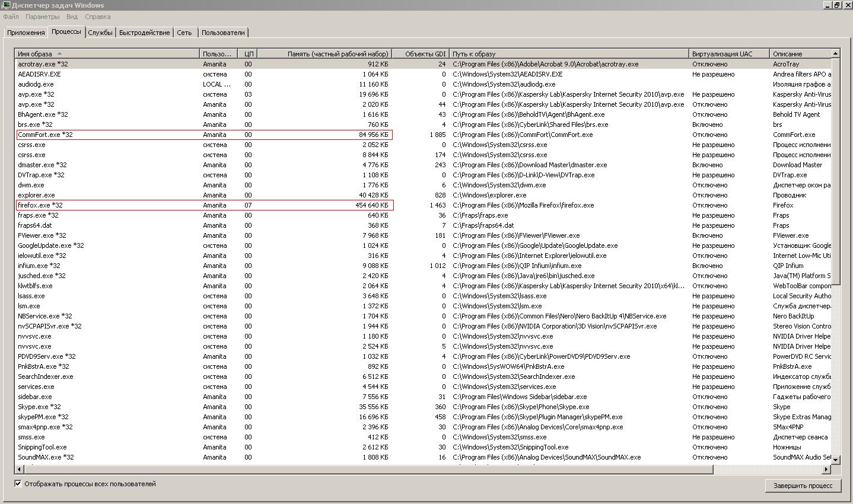Sort by Пользо... user column header

[x=218, y=54]
